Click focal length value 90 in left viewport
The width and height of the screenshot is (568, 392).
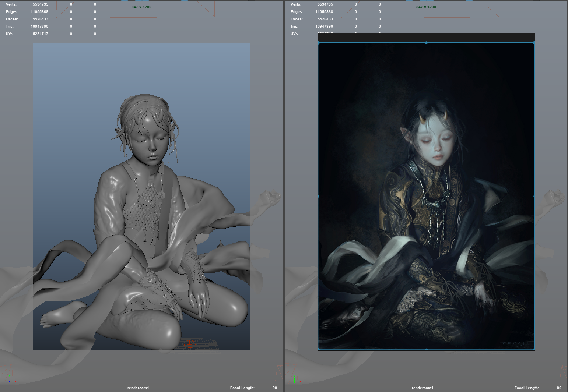[275, 388]
